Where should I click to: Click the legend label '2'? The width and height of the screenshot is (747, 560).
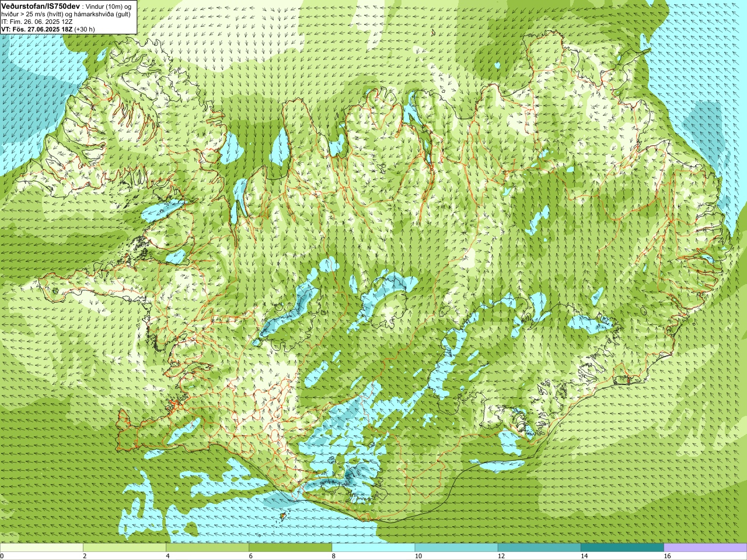pos(85,556)
